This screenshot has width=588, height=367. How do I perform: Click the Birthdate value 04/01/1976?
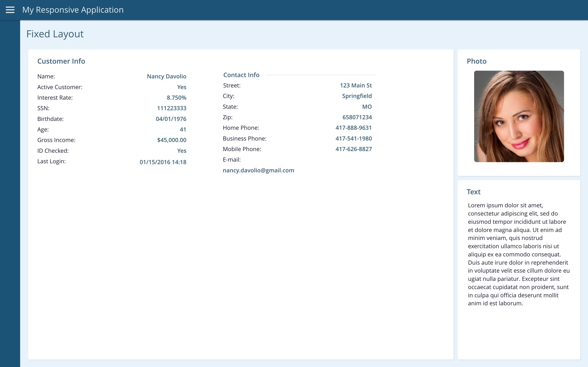tap(171, 119)
